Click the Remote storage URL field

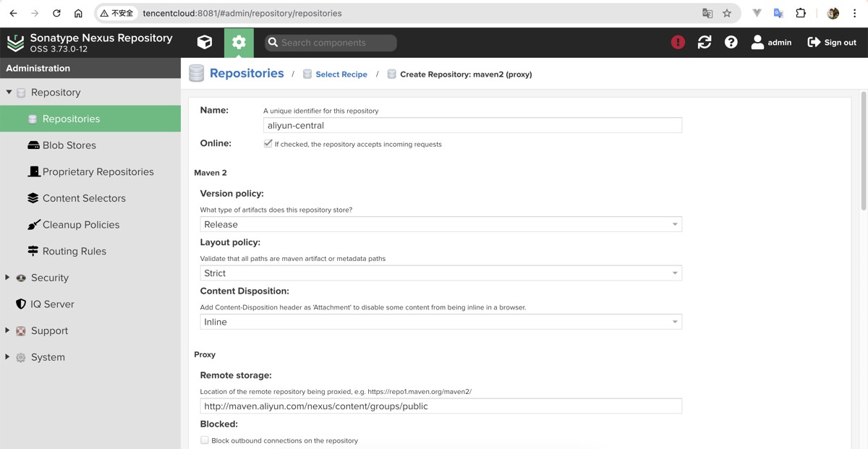coord(441,406)
